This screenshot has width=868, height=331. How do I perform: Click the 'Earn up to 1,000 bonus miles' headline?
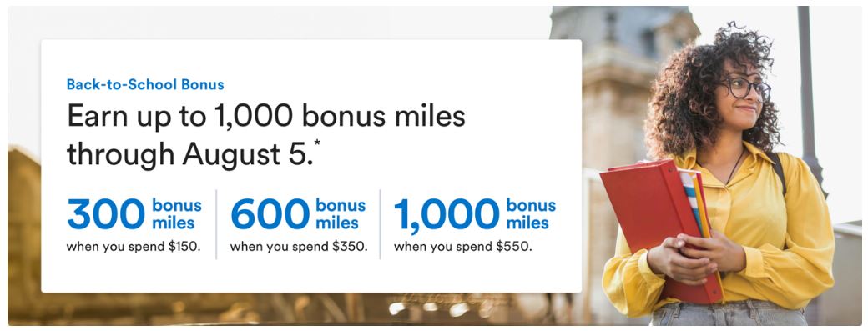pyautogui.click(x=265, y=117)
